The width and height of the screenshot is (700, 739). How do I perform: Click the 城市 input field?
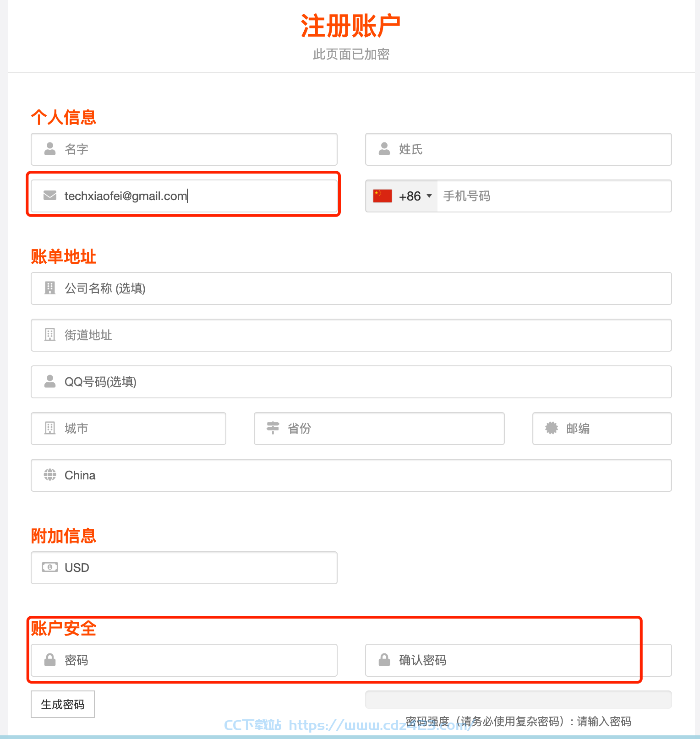click(x=129, y=429)
